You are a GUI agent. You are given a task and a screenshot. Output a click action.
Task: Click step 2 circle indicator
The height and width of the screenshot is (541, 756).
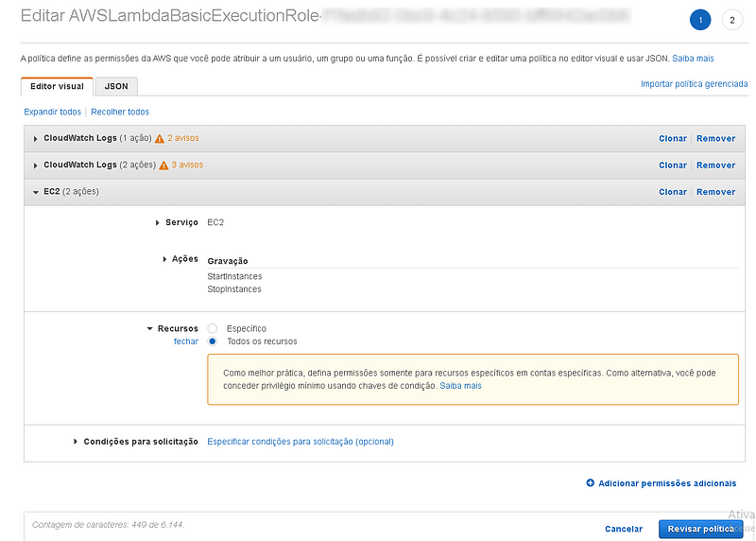[731, 20]
